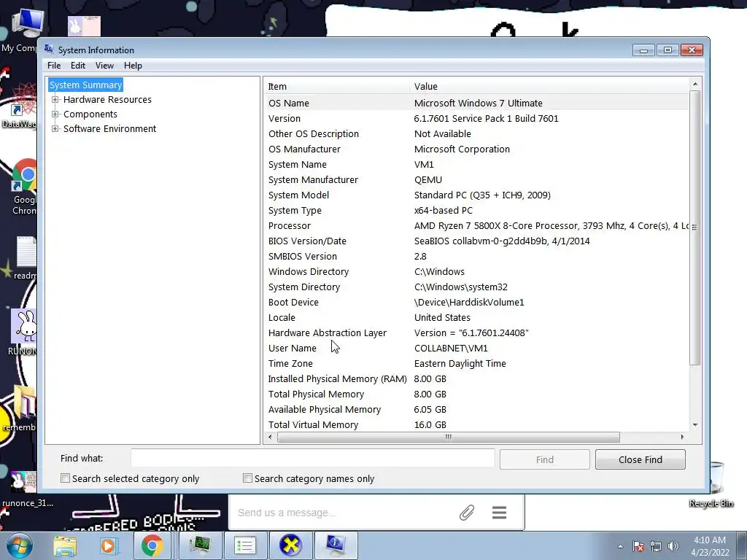Open the File menu
This screenshot has height=560, width=747.
[x=54, y=66]
